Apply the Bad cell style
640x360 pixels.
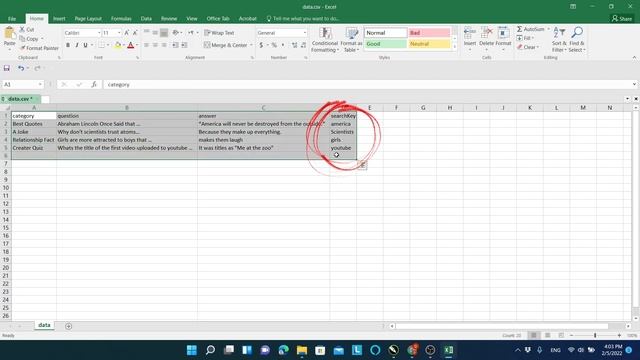pos(429,33)
